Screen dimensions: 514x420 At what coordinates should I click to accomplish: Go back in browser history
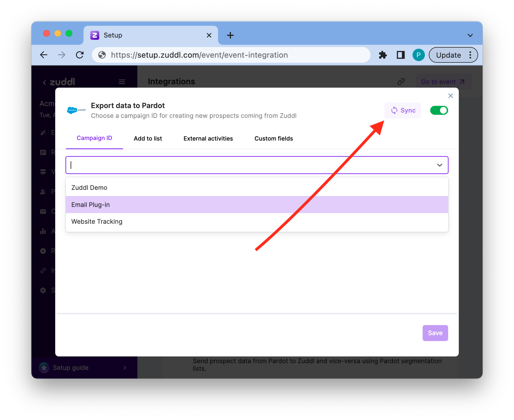pos(44,55)
